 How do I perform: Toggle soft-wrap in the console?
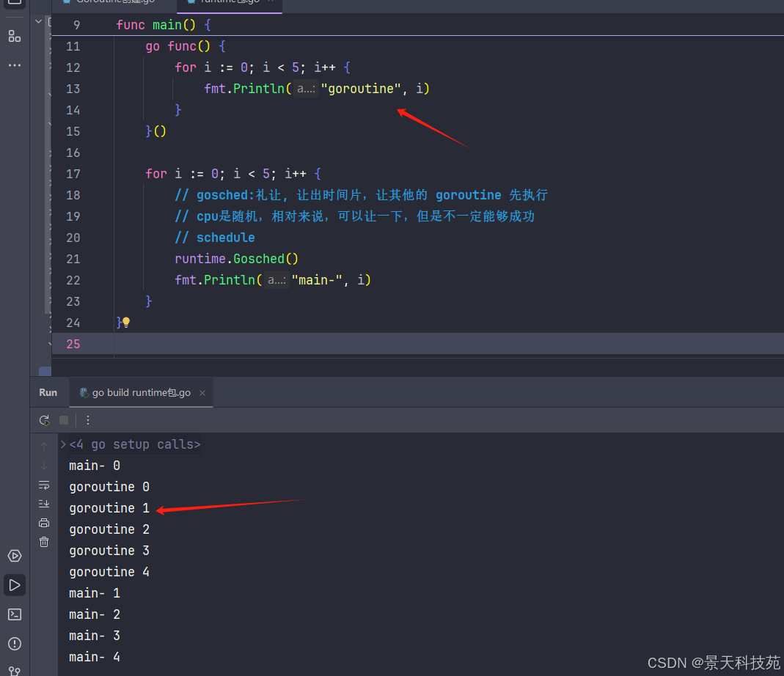pos(44,485)
